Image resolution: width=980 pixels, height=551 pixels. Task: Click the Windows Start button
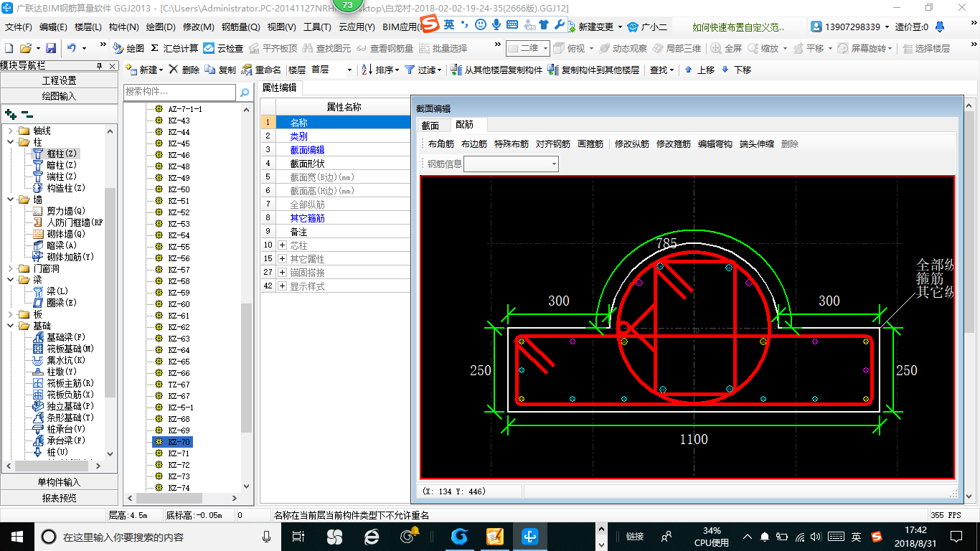17,536
